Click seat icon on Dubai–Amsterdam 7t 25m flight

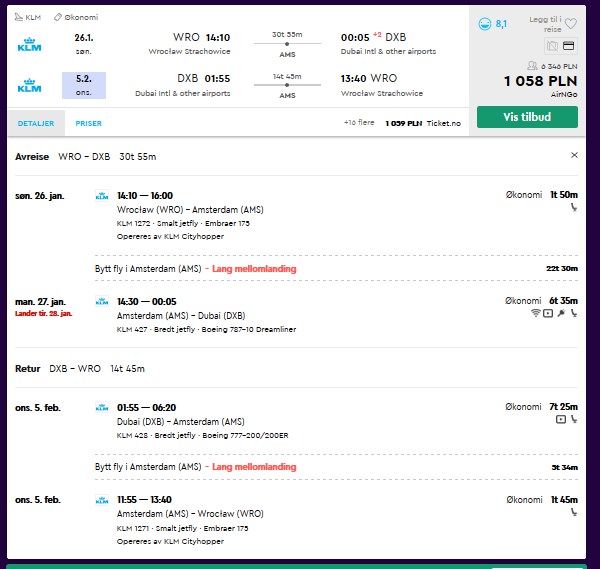coord(574,419)
